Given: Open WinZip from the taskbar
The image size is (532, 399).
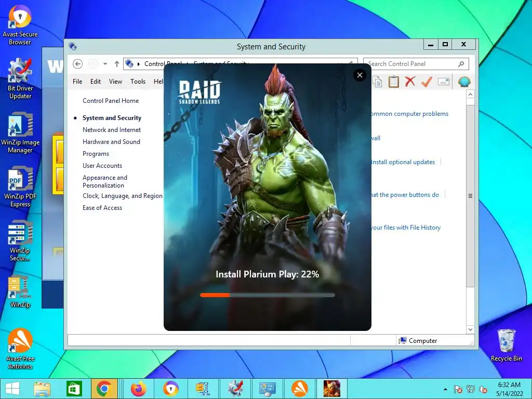Looking at the screenshot, I should pyautogui.click(x=203, y=389).
